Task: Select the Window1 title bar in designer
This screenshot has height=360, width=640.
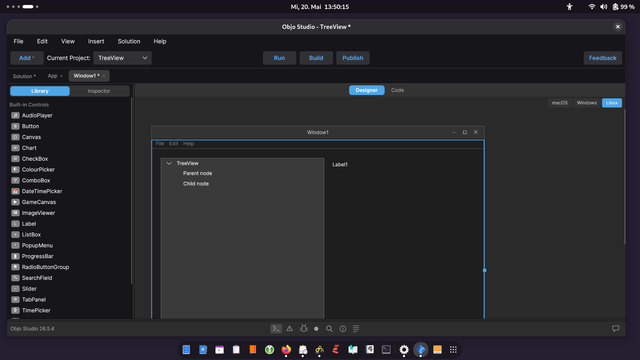Action: (x=318, y=132)
